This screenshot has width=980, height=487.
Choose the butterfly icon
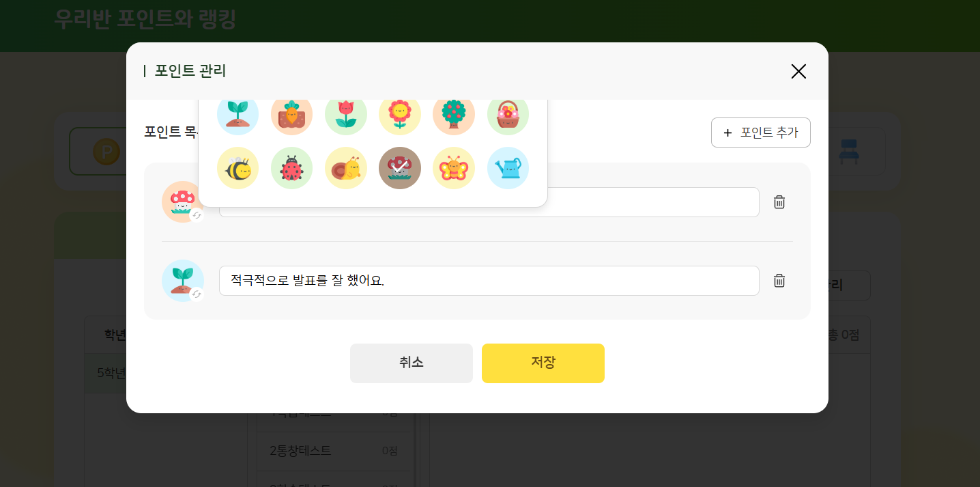coord(454,168)
